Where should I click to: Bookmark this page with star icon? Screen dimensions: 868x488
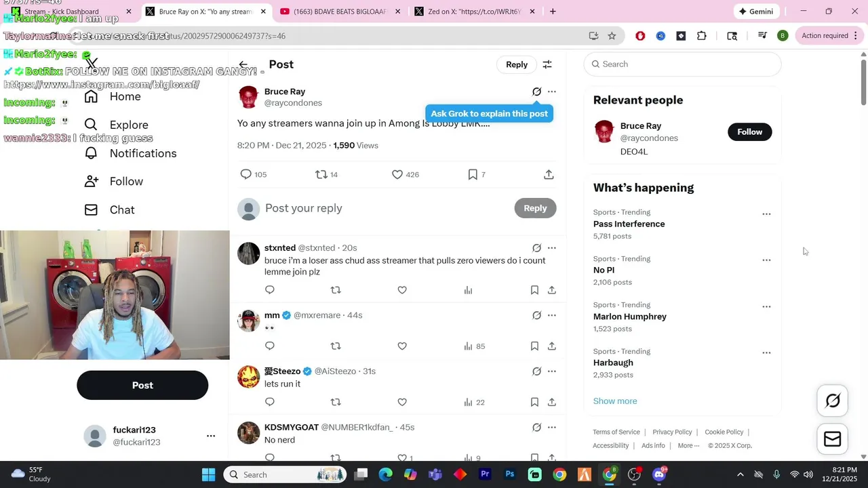coord(612,36)
